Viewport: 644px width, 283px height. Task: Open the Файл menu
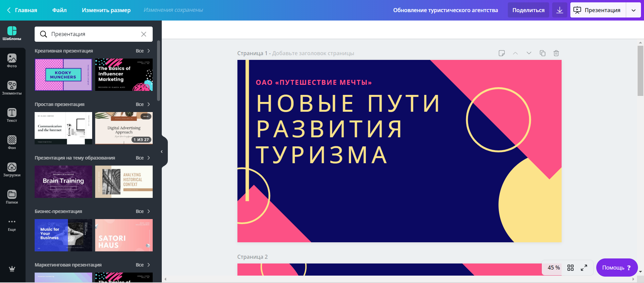(x=60, y=10)
